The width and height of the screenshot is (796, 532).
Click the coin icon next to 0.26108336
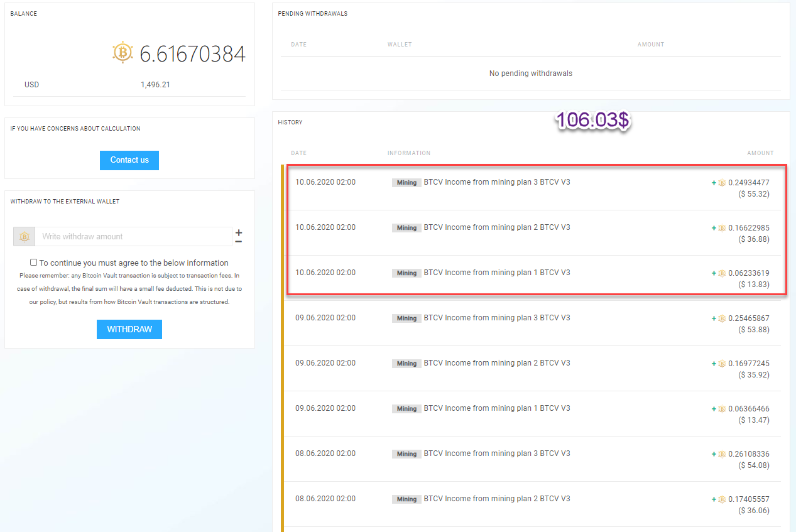[722, 454]
